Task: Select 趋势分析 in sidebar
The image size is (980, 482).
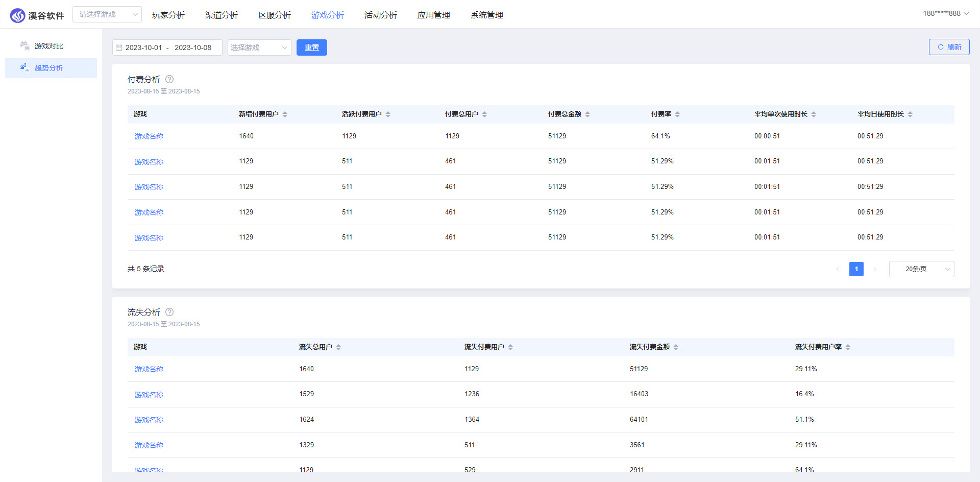Action: 51,68
